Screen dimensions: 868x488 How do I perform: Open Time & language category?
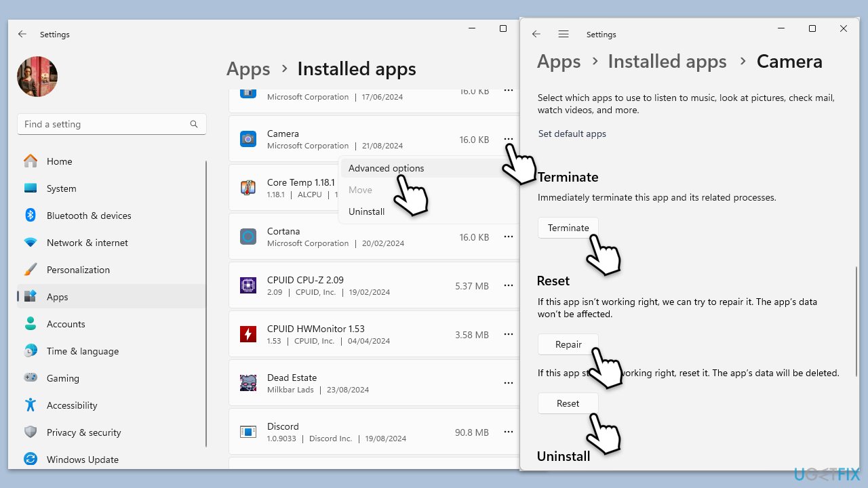[x=112, y=351]
